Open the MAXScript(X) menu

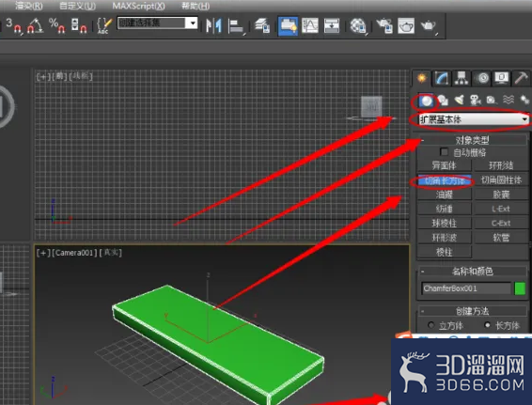pyautogui.click(x=138, y=6)
